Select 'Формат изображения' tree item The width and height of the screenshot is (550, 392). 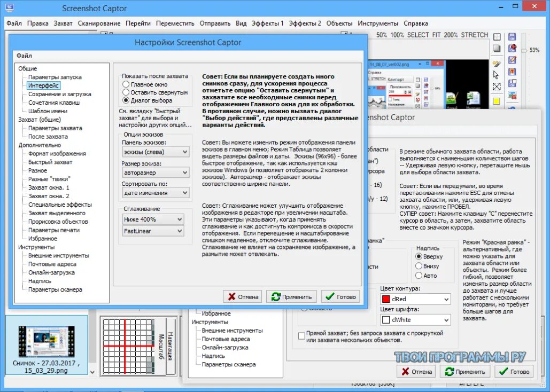[57, 154]
